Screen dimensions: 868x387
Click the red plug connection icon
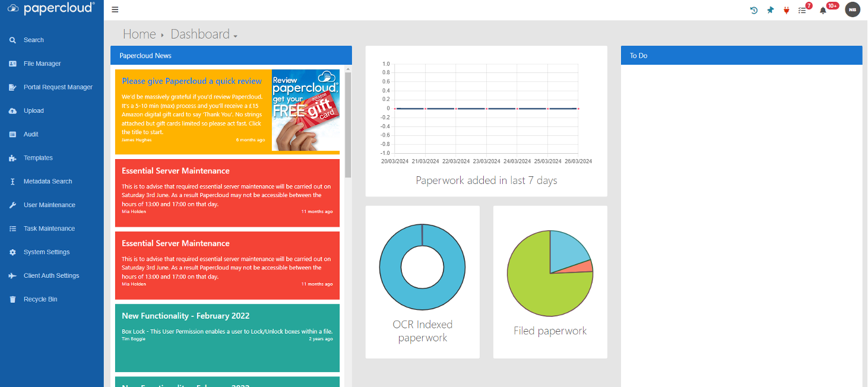787,10
